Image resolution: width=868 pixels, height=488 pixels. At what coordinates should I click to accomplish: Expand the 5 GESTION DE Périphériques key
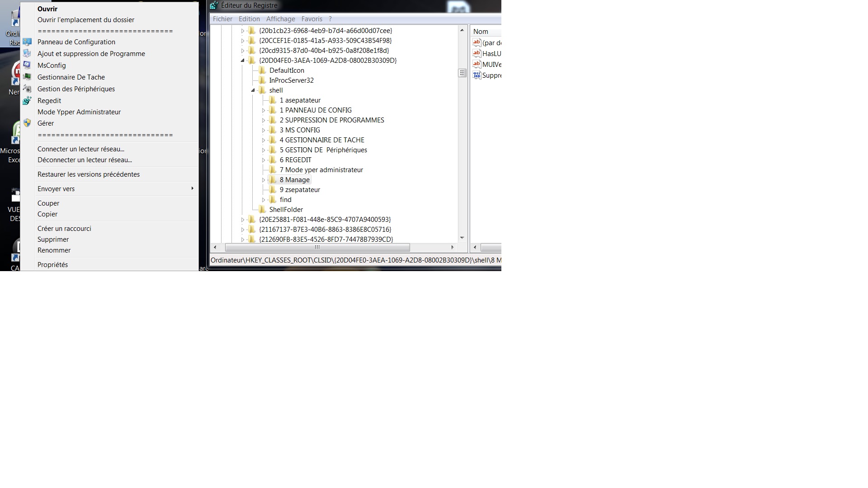click(264, 150)
